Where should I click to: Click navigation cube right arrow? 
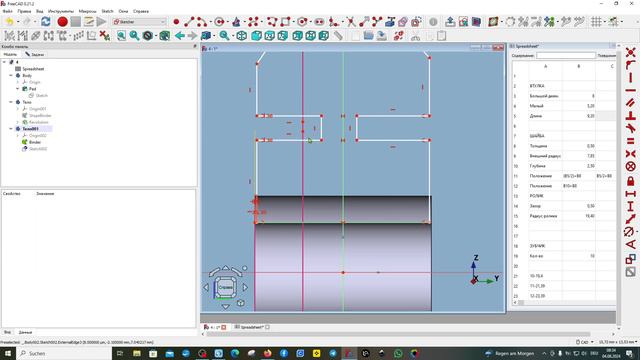tap(245, 287)
